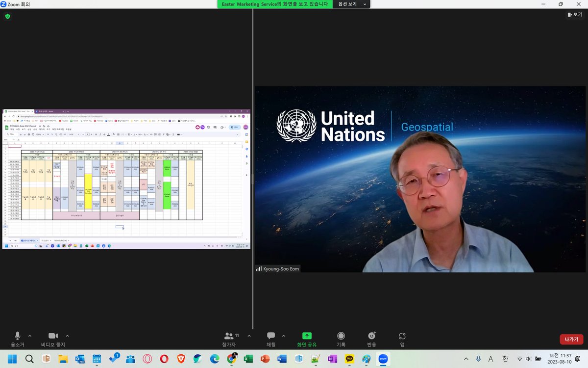The image size is (588, 368).
Task: Open File Explorer from taskbar
Action: tap(63, 359)
